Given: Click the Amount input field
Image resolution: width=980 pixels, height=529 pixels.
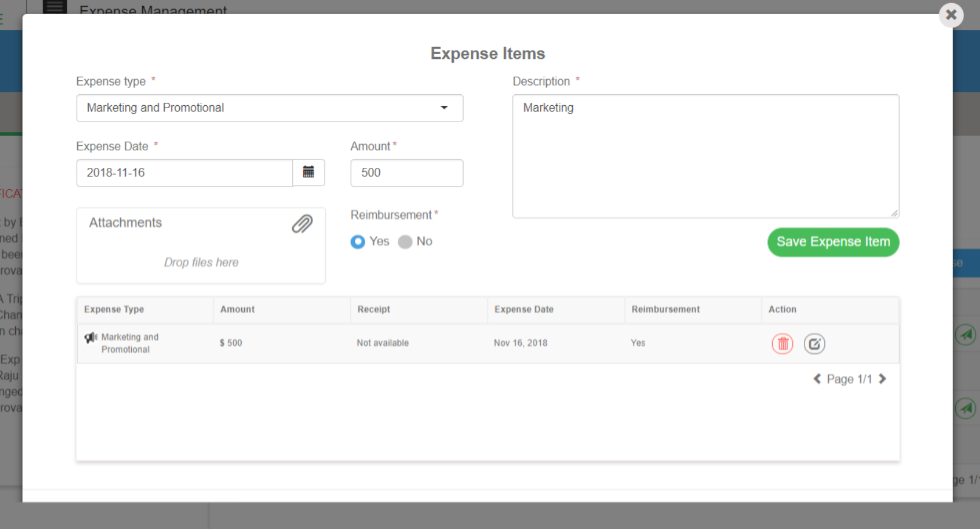Looking at the screenshot, I should [x=406, y=173].
